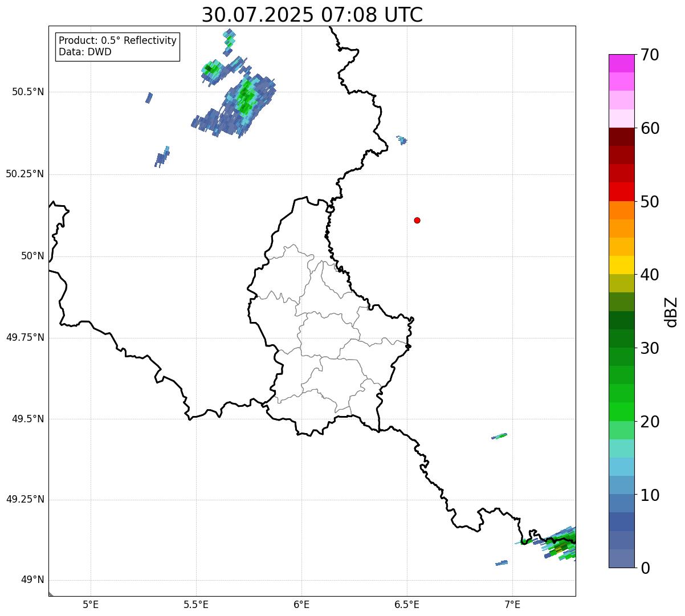Click the orange 48-50 dBZ color band
The width and height of the screenshot is (685, 616).
[x=621, y=210]
